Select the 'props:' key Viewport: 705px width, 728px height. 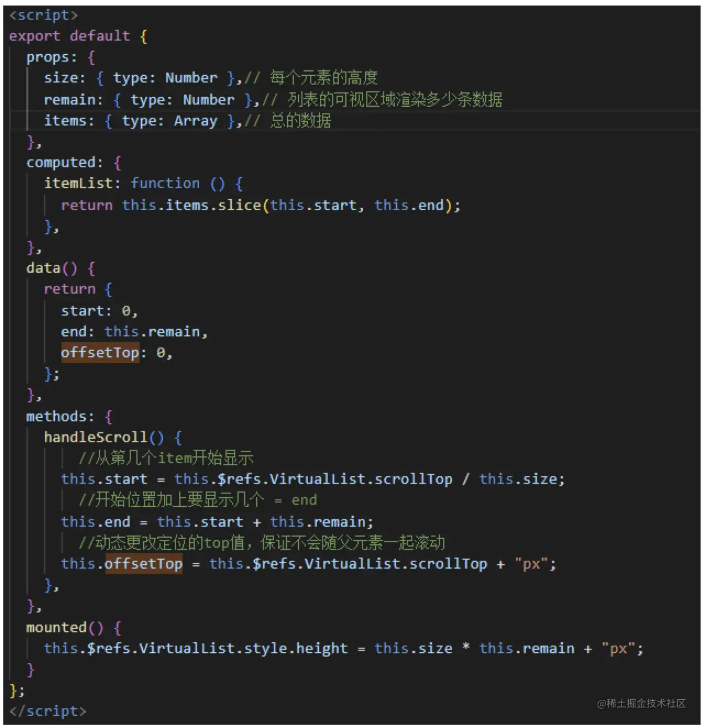(x=51, y=58)
